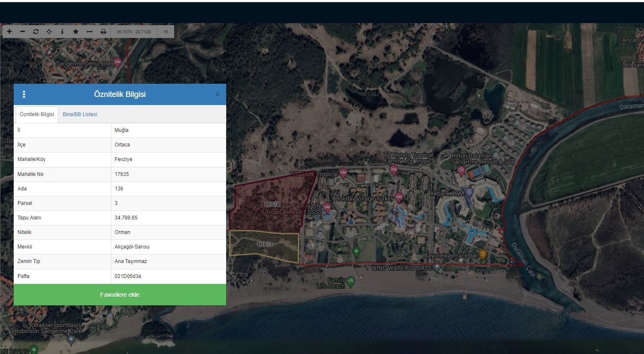Click the Mahalle/Köy field label
644x354 pixels.
pos(32,159)
